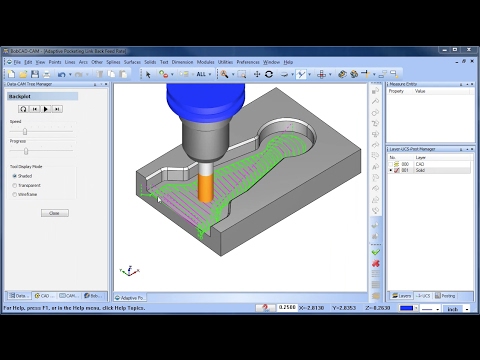Click the Progress slider handle
Screen dimensions: 480x360
pyautogui.click(x=26, y=151)
